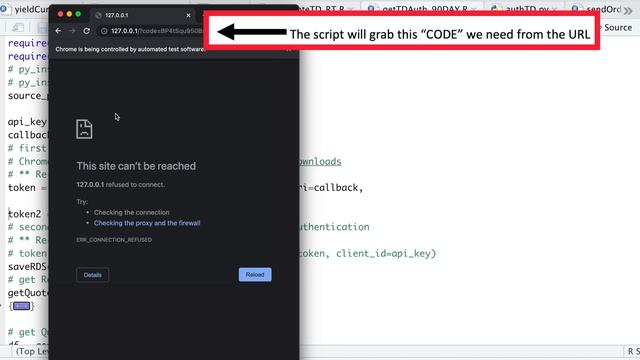640x360 pixels.
Task: Go back using Chrome's back arrow
Action: 58,31
